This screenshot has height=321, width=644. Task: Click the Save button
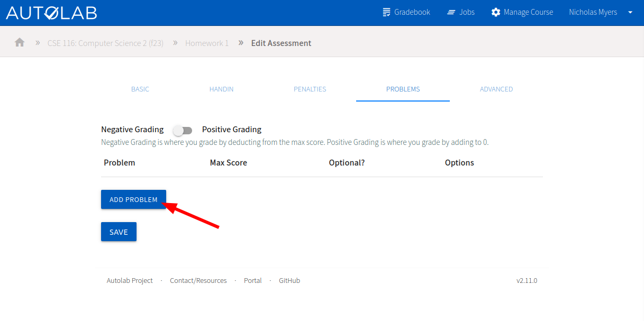click(x=119, y=232)
